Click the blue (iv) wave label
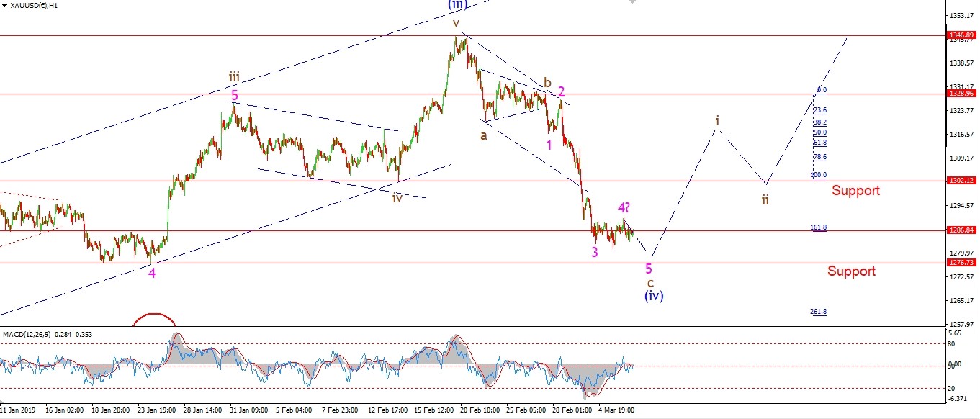Viewport: 980px width, 419px height. [654, 295]
